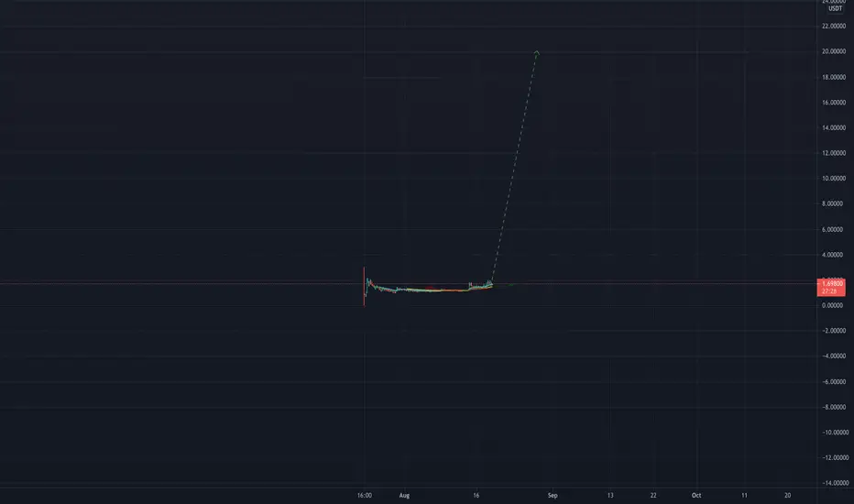The height and width of the screenshot is (504, 854).
Task: Click the -14.00000 price axis label
Action: 834,483
